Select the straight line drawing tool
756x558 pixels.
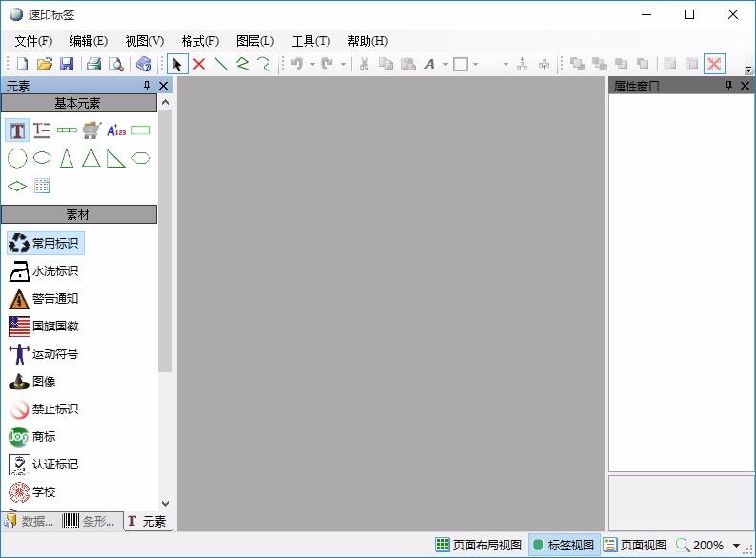tap(220, 64)
